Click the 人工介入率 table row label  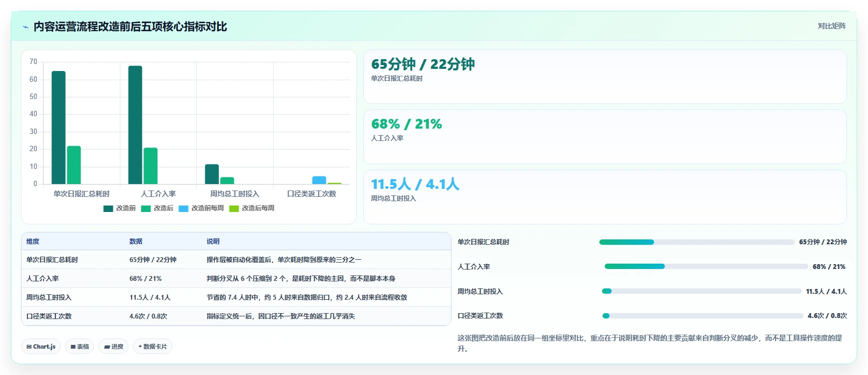(42, 279)
